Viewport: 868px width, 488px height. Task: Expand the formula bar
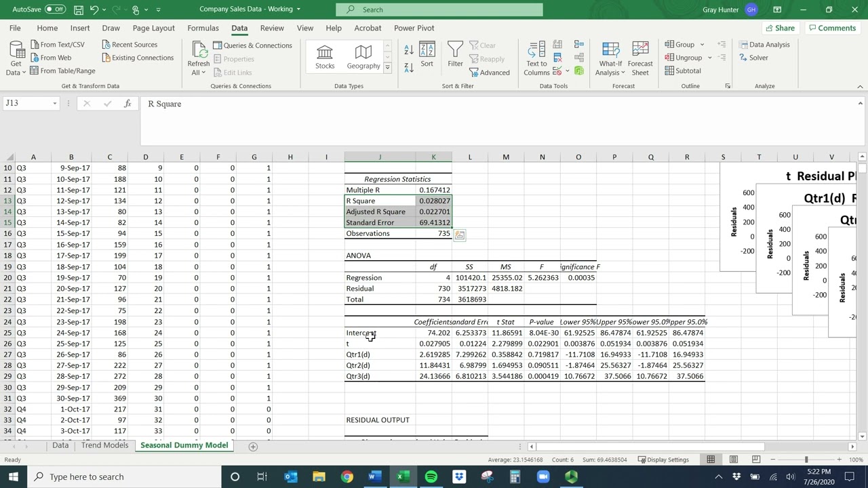coord(860,103)
